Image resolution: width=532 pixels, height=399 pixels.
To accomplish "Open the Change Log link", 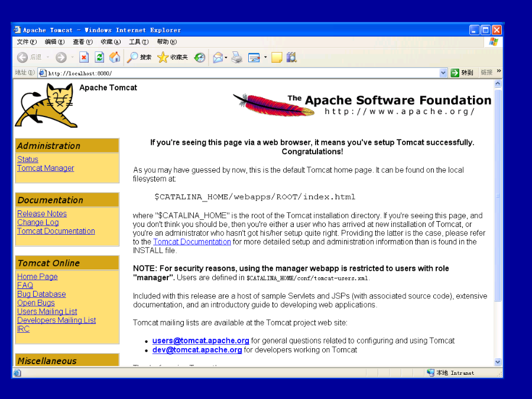I will [x=38, y=222].
